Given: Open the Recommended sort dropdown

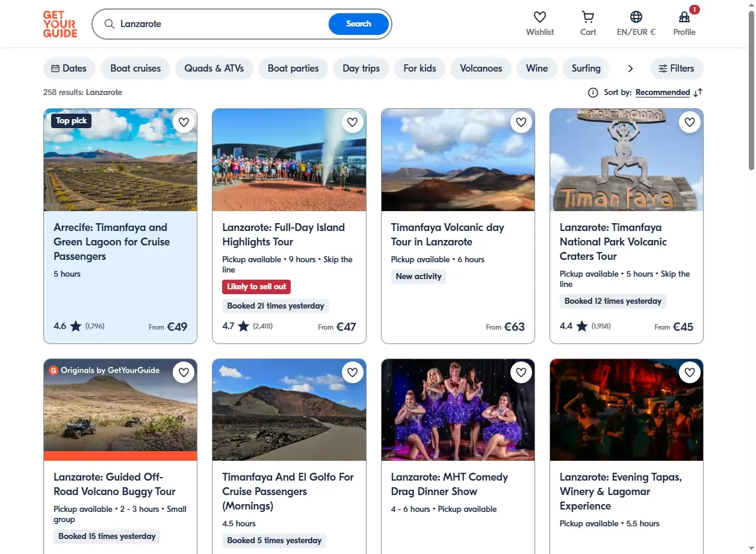Looking at the screenshot, I should [x=663, y=93].
